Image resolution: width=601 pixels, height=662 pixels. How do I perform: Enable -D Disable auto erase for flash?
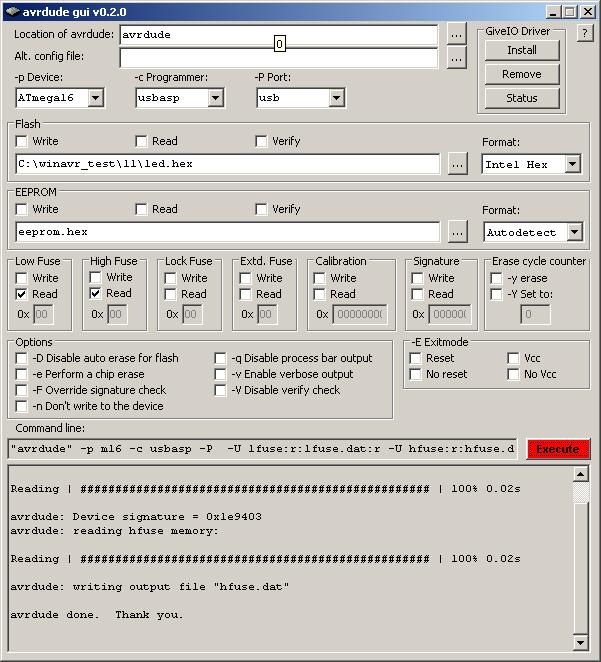pos(21,358)
